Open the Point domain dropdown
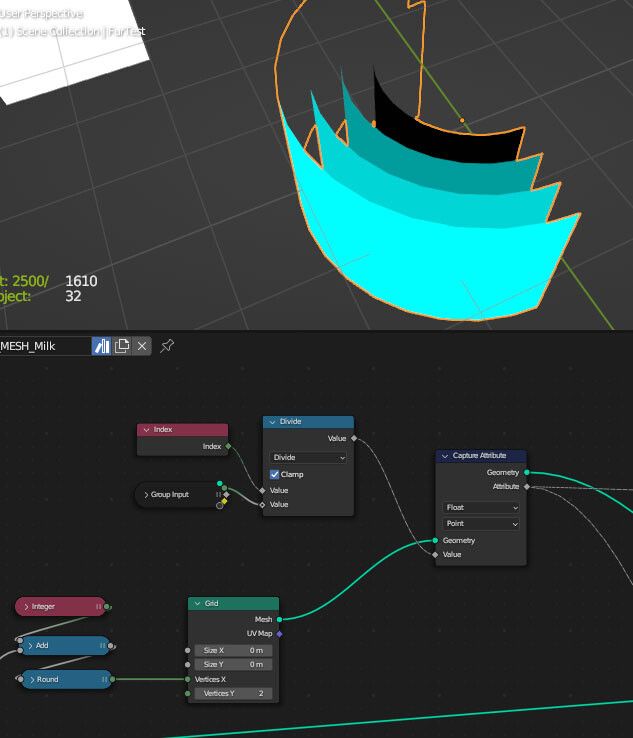The height and width of the screenshot is (738, 633). [x=481, y=523]
